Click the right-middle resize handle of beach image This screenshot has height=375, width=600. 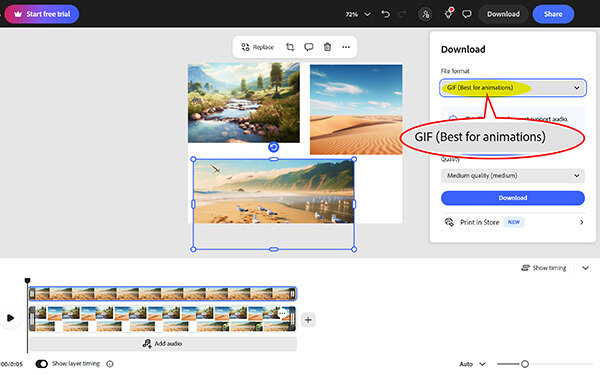click(354, 204)
